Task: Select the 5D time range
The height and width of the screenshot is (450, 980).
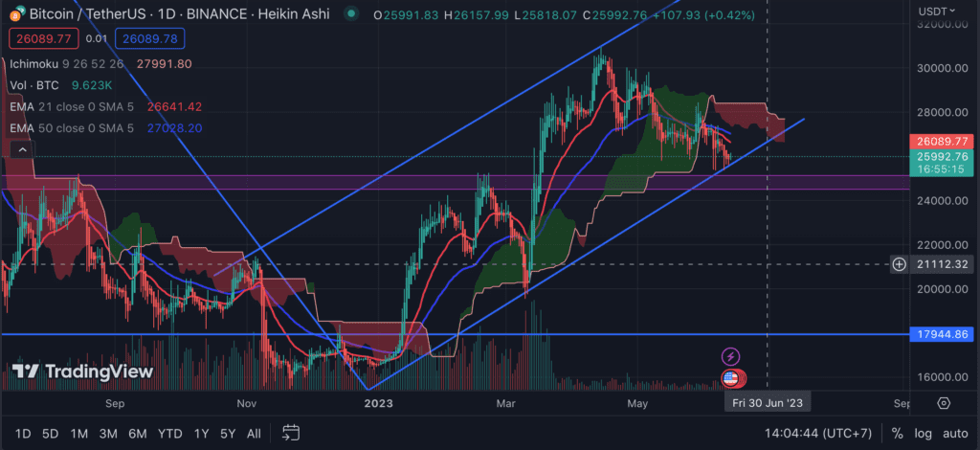Action: pos(51,433)
